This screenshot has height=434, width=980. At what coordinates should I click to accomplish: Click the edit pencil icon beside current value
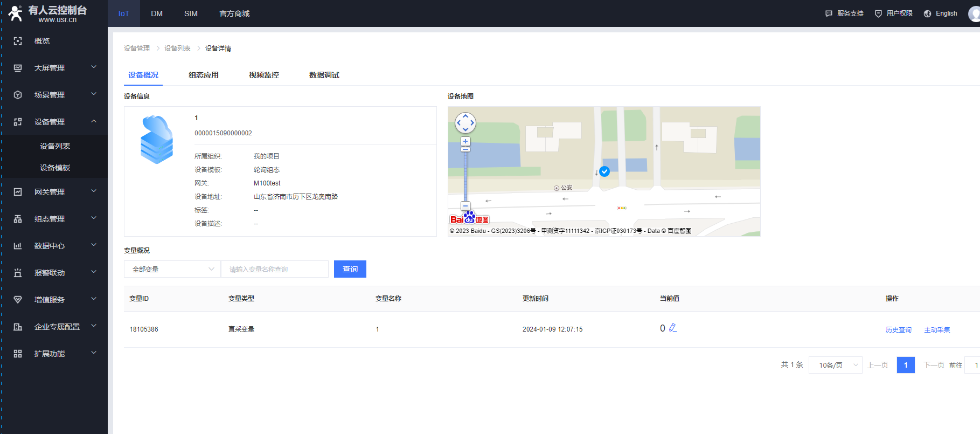click(673, 328)
